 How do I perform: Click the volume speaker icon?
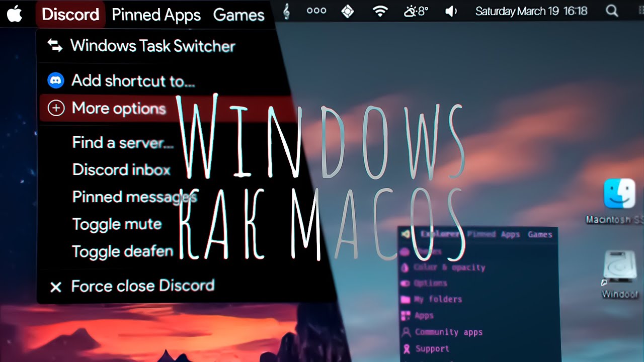(451, 11)
